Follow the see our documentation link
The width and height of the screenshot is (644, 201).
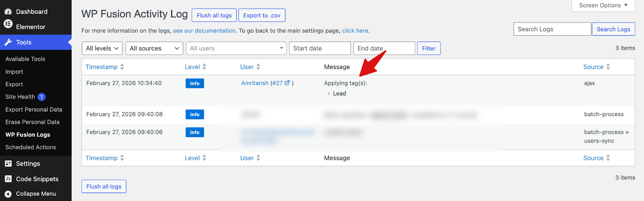click(204, 31)
